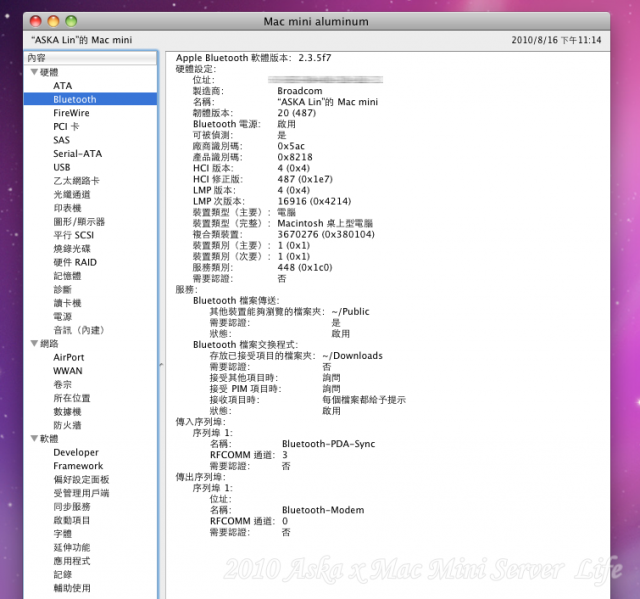Click the 16916 (0x4214) LMP subversion value
Screen dimensions: 640x599
(x=314, y=201)
